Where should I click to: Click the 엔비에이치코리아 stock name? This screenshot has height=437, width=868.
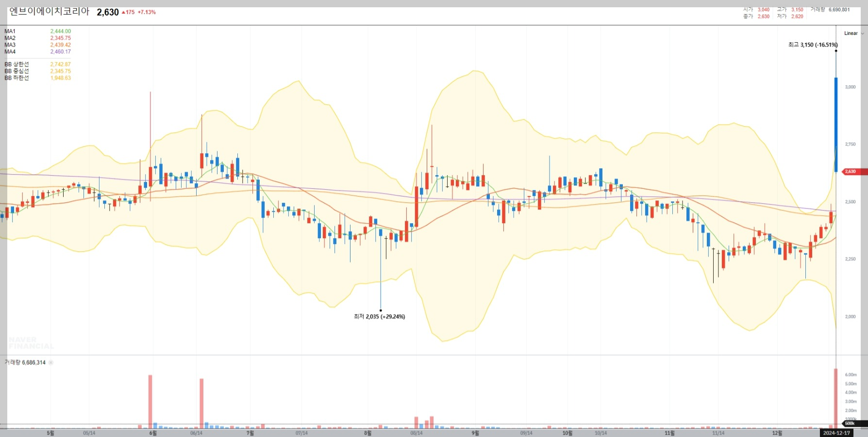(50, 12)
